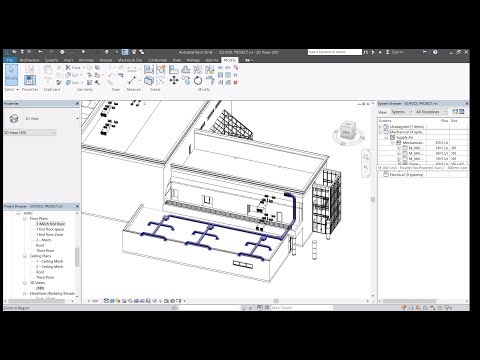Click the keyword search input field
Image resolution: width=480 pixels, height=360 pixels.
click(334, 52)
